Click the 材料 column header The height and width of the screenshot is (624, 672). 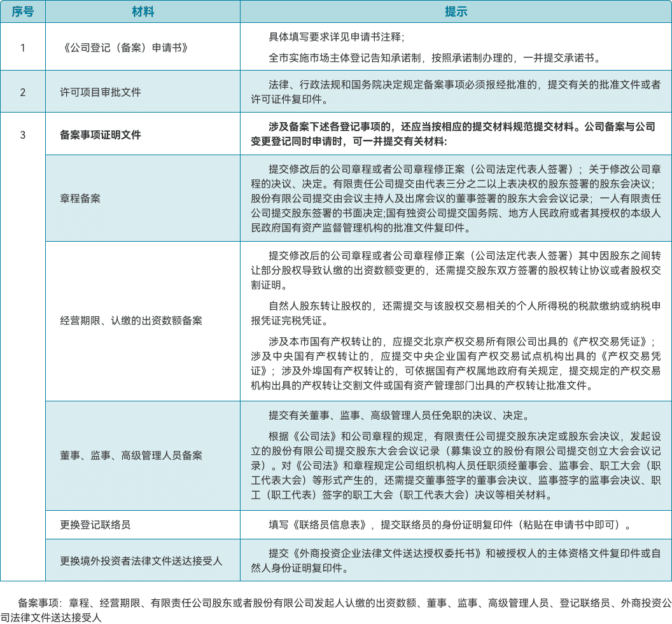click(143, 12)
